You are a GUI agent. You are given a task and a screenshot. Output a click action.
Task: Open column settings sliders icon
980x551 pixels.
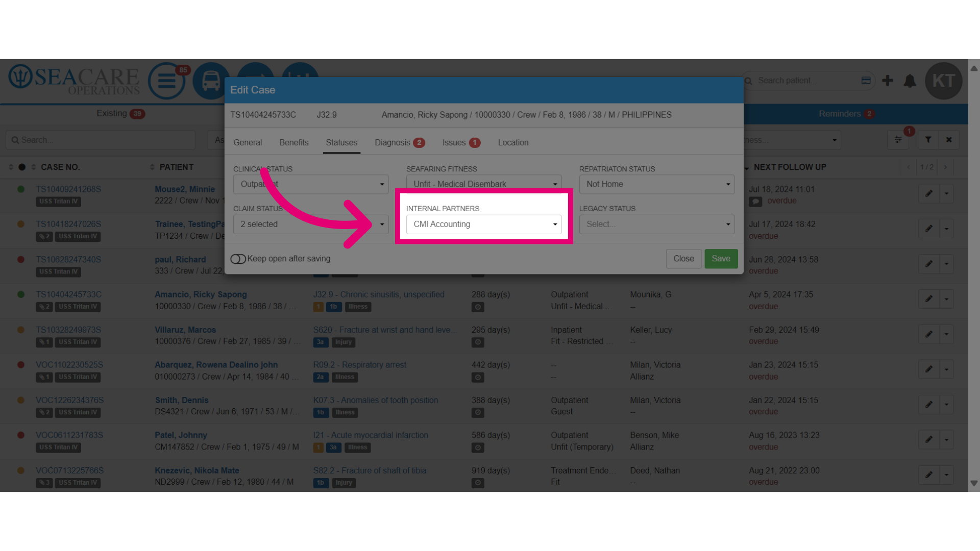point(898,140)
